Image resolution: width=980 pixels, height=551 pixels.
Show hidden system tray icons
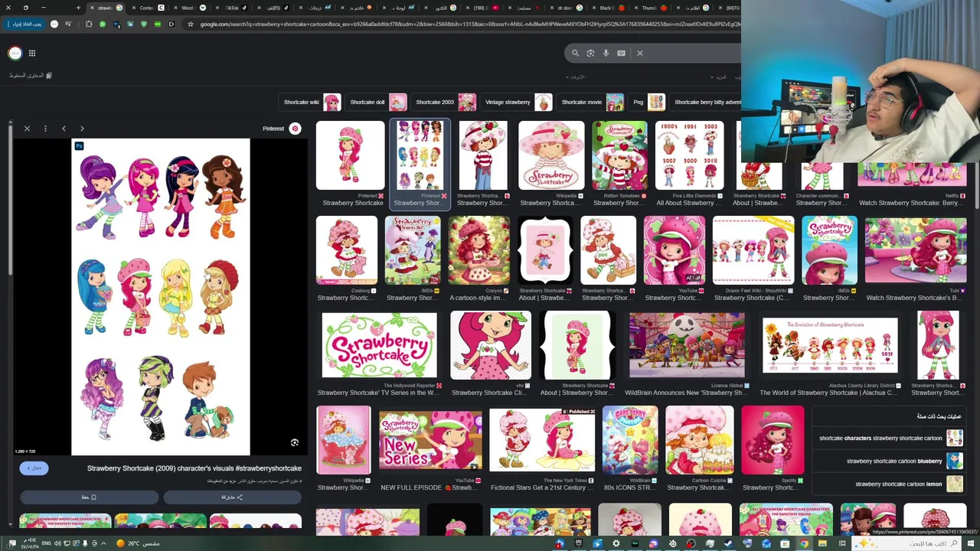click(x=104, y=543)
